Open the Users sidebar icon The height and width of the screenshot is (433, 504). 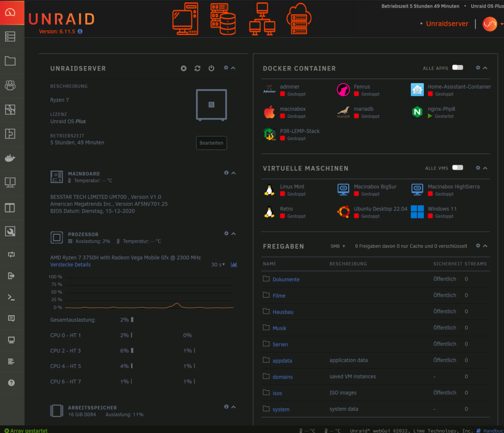coord(10,85)
